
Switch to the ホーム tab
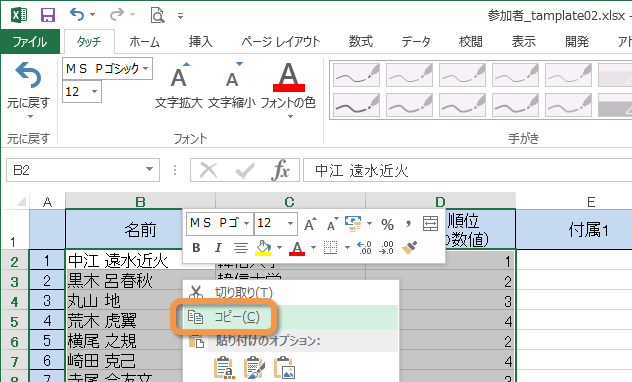144,42
